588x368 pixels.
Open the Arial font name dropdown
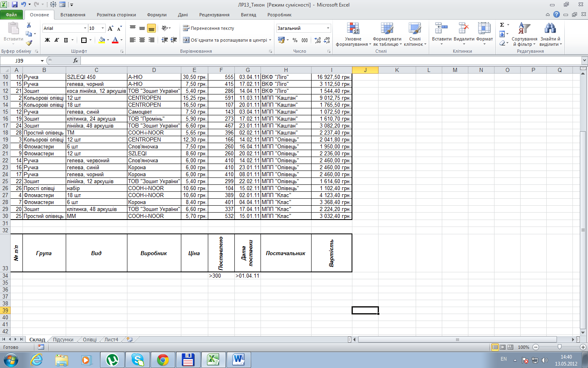pyautogui.click(x=85, y=28)
